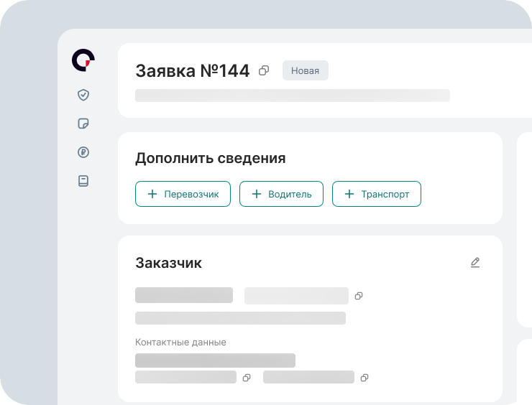The height and width of the screenshot is (405, 532).
Task: Add a Транспорт to the request
Action: [x=377, y=194]
